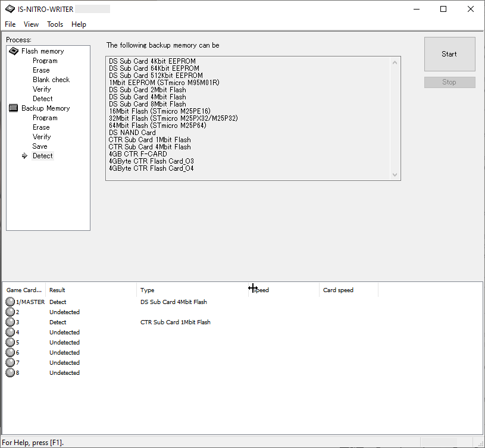
Task: Click 'DS Sub Card 4Kbit EEPROM' list entry
Action: (x=152, y=61)
